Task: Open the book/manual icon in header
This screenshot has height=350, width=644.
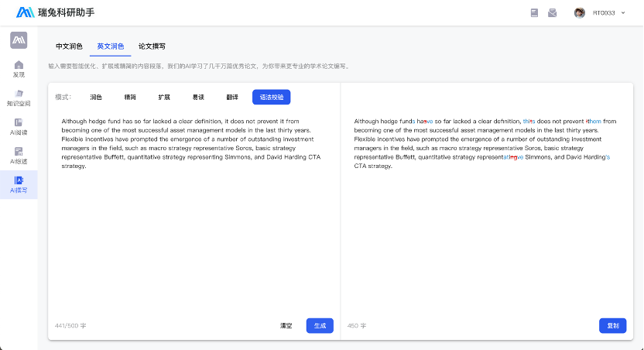Action: (534, 12)
